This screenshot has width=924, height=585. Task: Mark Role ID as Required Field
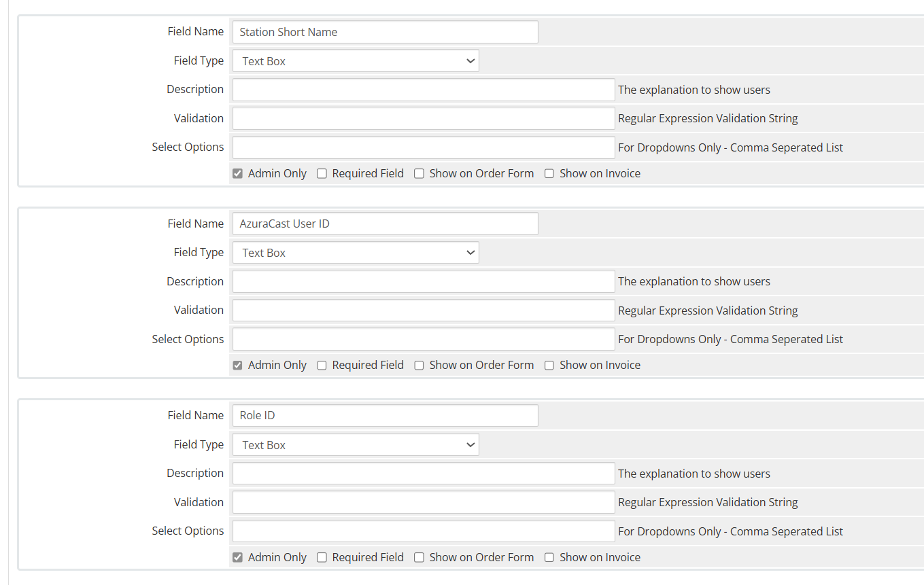(x=322, y=557)
